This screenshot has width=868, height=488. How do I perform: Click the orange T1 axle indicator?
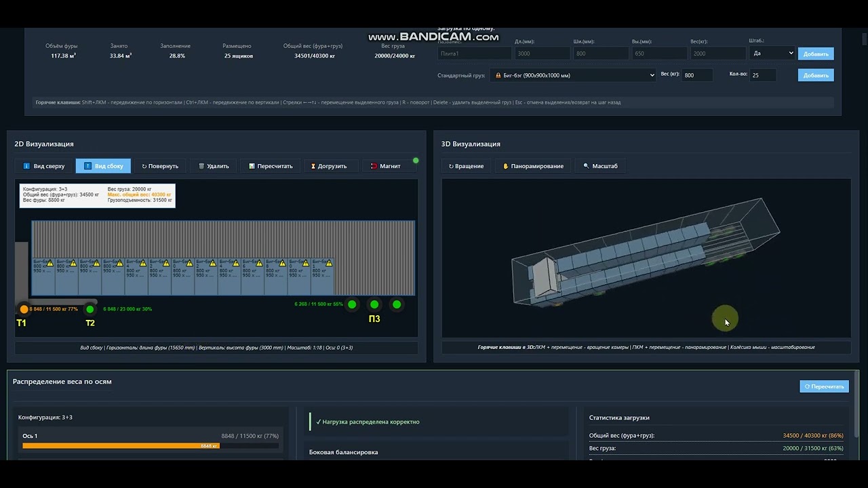(24, 309)
